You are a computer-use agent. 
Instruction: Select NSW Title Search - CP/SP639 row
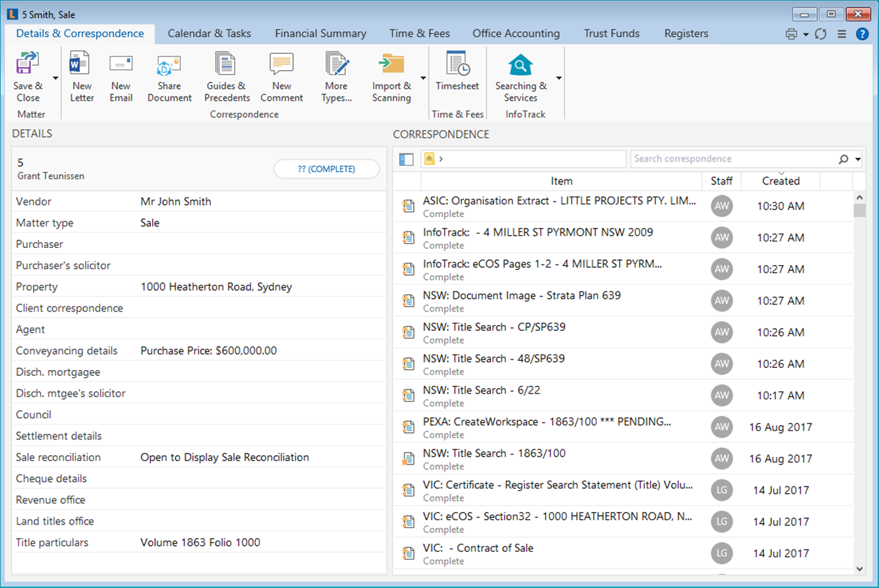(623, 332)
